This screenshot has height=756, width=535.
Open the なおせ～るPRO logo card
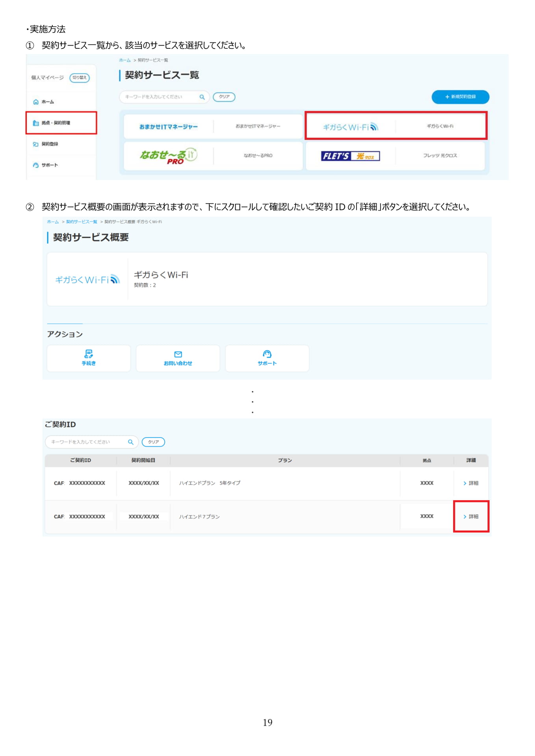pyautogui.click(x=169, y=156)
